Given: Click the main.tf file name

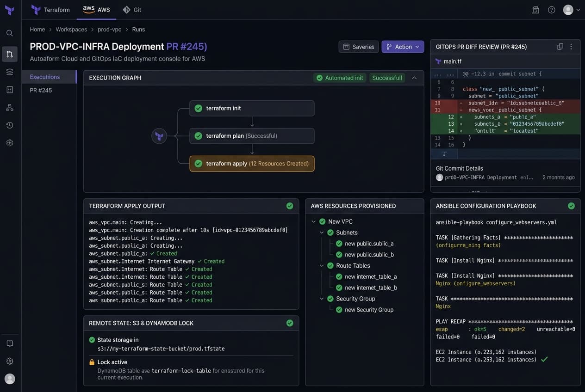Looking at the screenshot, I should click(453, 61).
